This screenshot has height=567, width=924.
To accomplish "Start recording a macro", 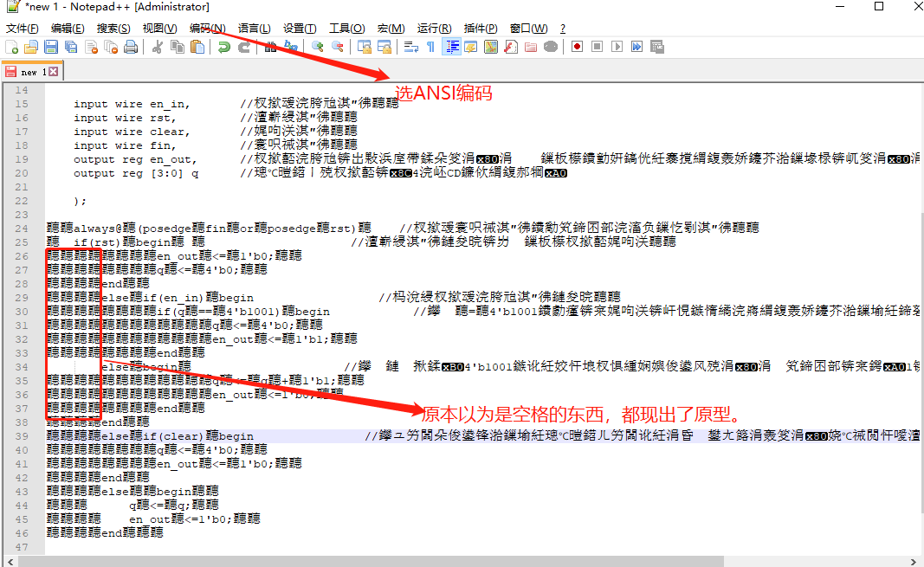I will point(578,46).
